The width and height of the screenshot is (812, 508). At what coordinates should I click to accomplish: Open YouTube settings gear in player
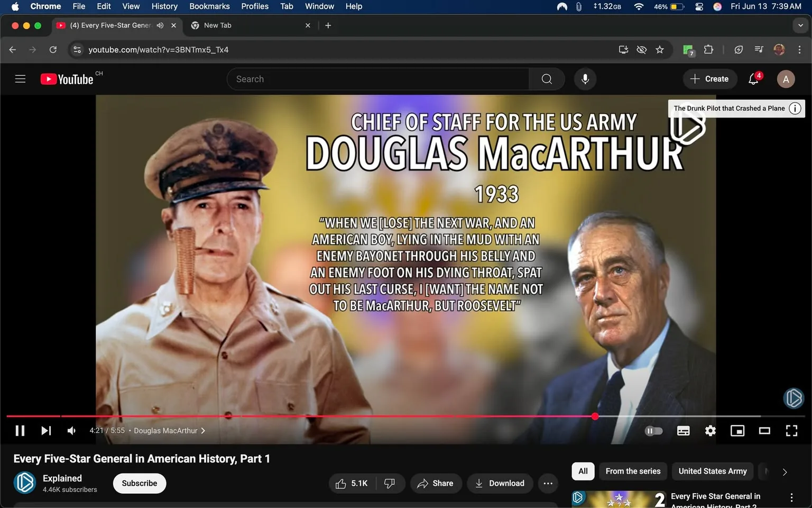(x=710, y=430)
